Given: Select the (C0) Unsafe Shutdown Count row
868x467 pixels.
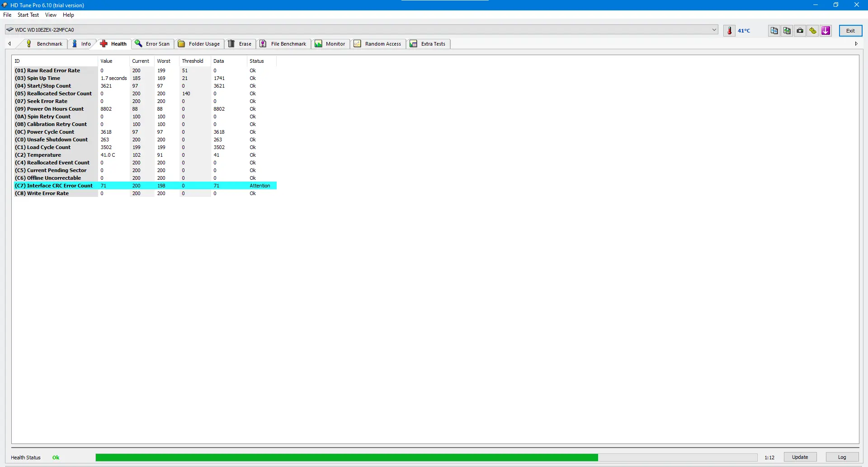Looking at the screenshot, I should coord(145,140).
